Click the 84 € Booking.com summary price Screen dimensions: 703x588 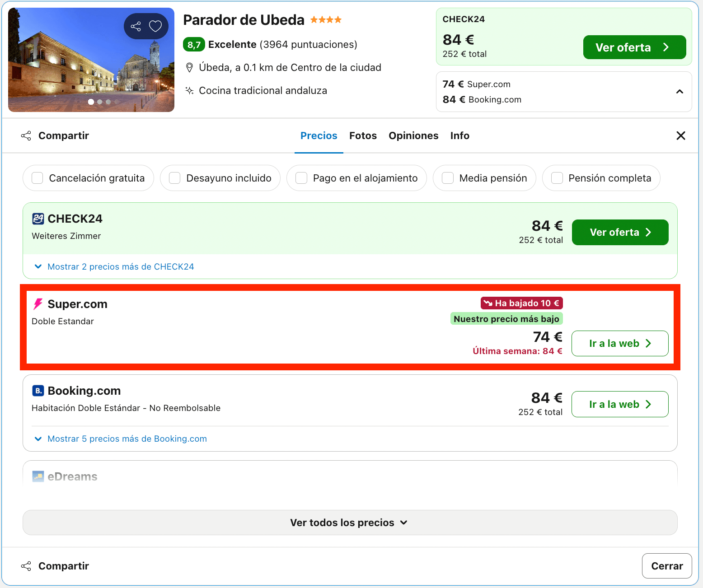[482, 99]
